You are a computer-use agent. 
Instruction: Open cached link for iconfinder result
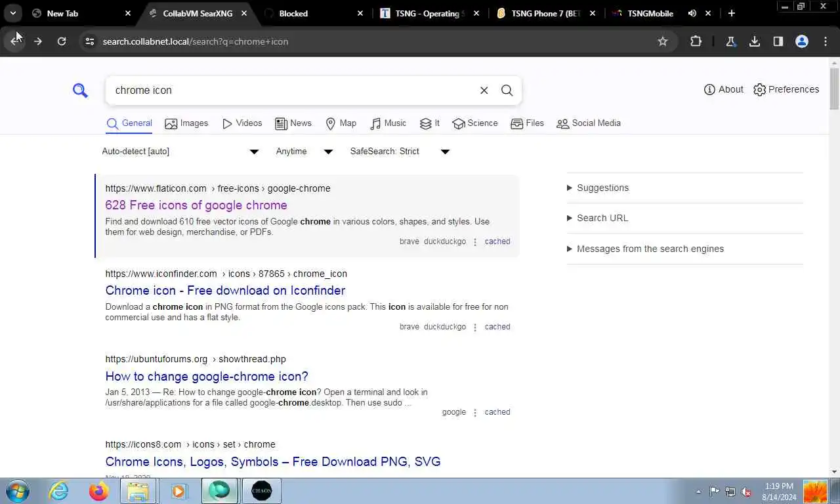coord(497,327)
